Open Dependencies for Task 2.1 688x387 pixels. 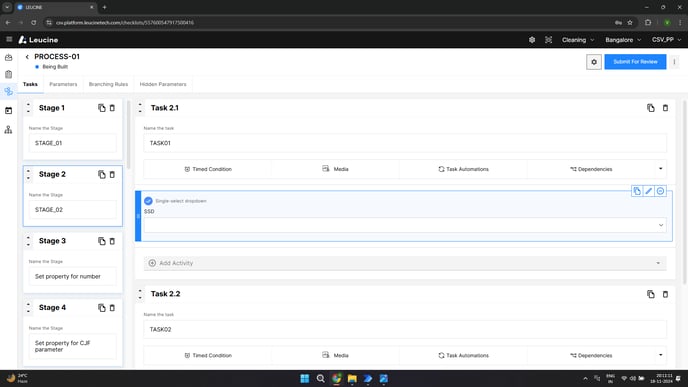point(591,169)
